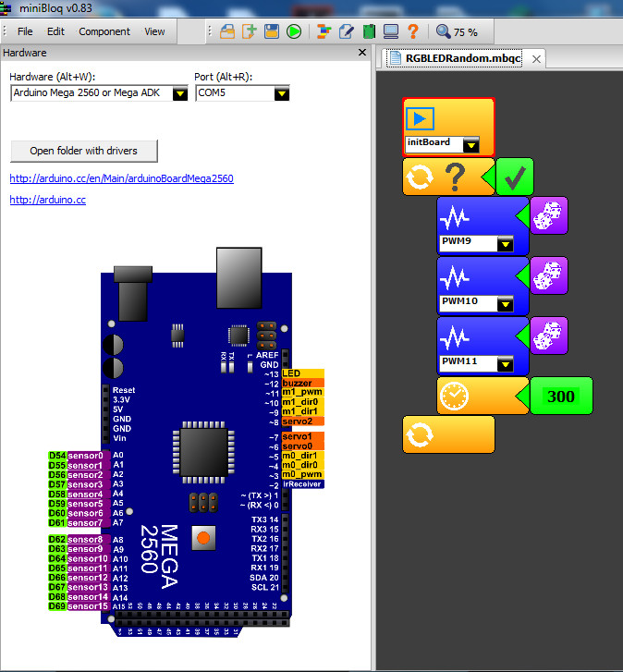
Task: Run the program with the green play icon
Action: [x=294, y=31]
